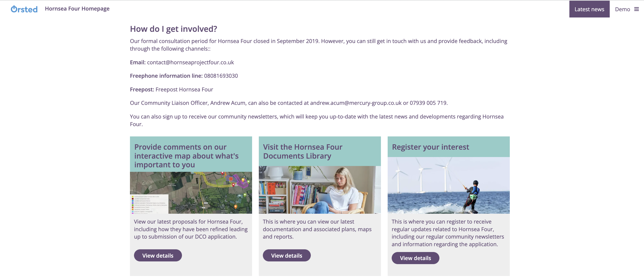
Task: Click the Ørsted logo
Action: pos(24,9)
